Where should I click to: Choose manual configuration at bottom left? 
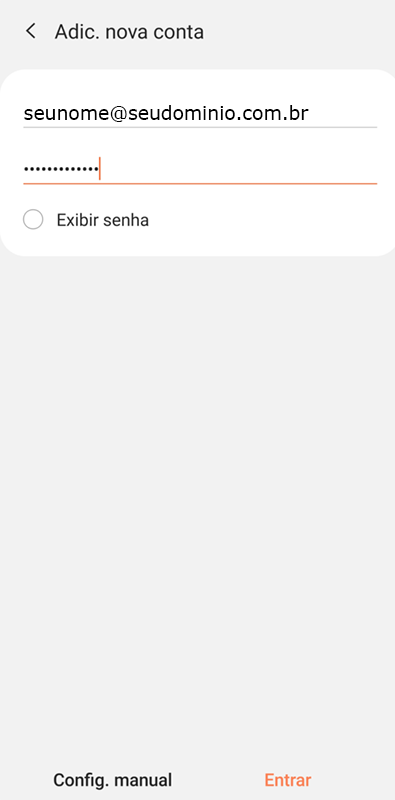(x=112, y=780)
